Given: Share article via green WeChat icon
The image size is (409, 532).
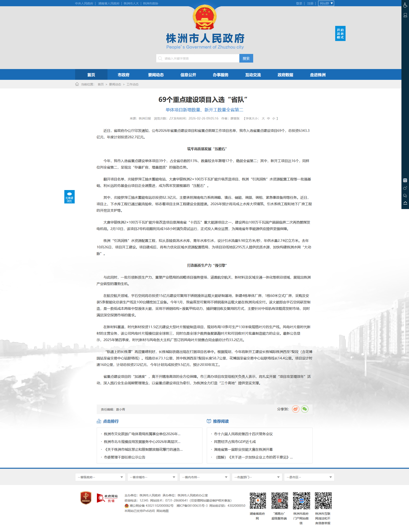Looking at the screenshot, I should pyautogui.click(x=305, y=409).
